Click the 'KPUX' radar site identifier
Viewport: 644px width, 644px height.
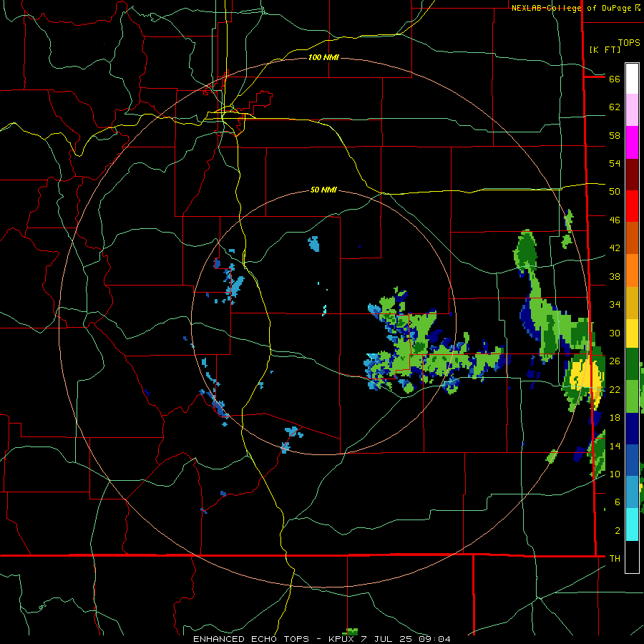click(342, 639)
